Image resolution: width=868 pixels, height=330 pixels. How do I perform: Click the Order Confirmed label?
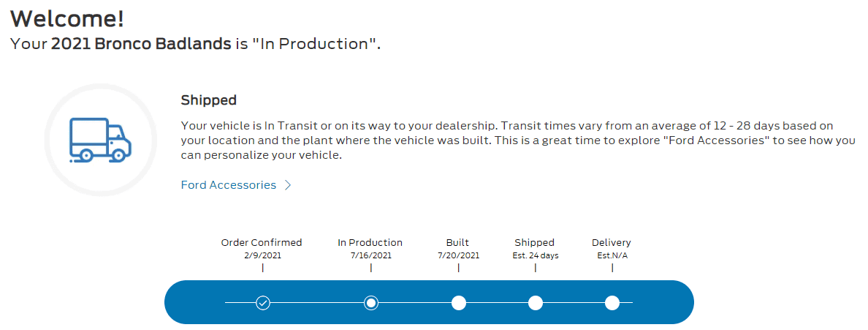click(262, 242)
